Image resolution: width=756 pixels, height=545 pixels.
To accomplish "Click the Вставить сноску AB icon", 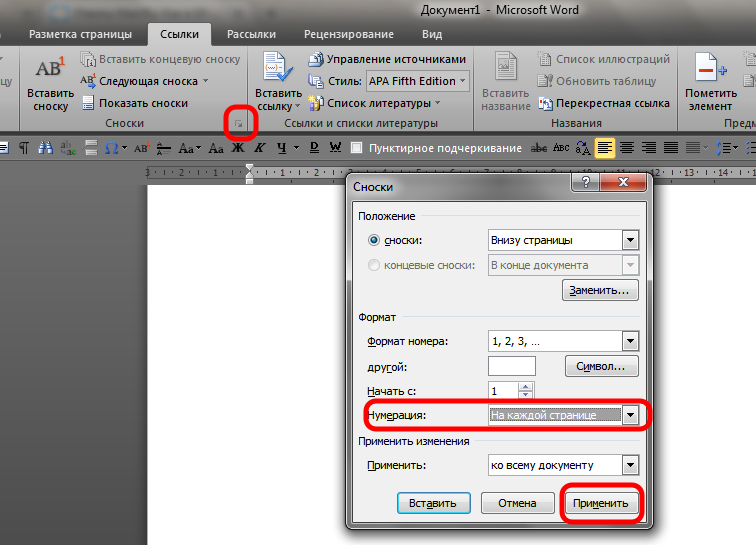I will pos(50,68).
